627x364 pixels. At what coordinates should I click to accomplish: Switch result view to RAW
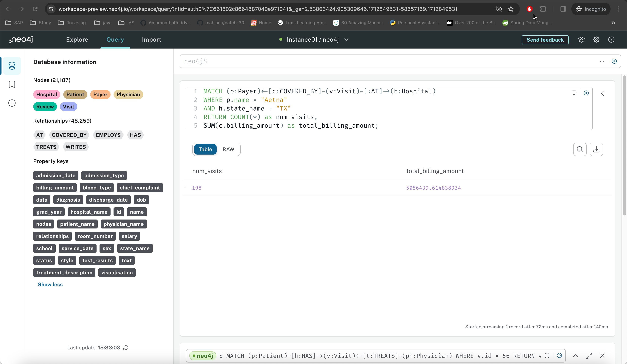point(228,149)
